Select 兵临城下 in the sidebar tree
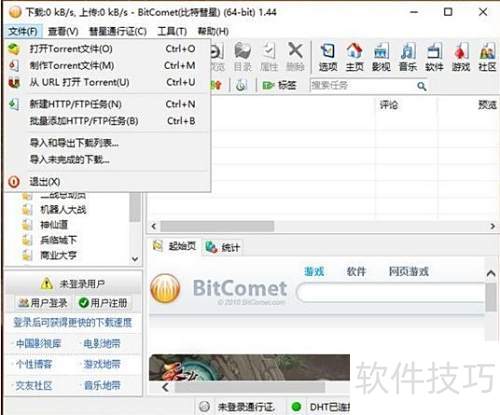500x415 pixels. click(59, 240)
